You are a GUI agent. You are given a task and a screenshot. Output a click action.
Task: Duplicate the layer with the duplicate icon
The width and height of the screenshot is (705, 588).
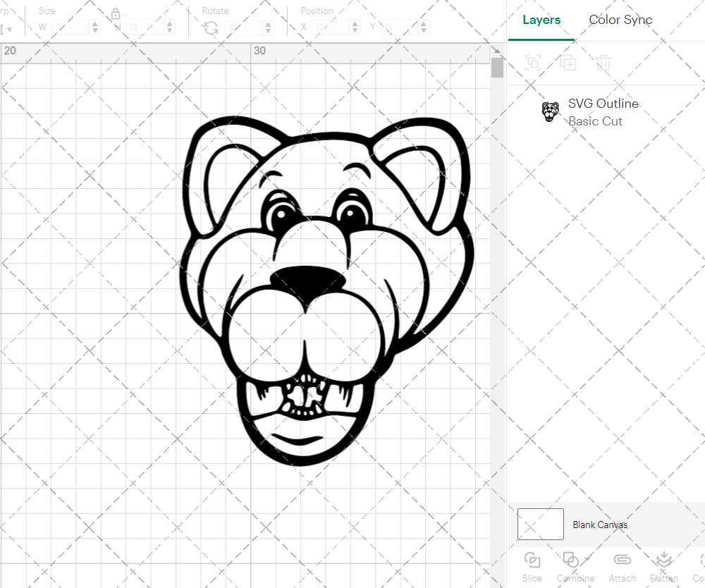(568, 63)
